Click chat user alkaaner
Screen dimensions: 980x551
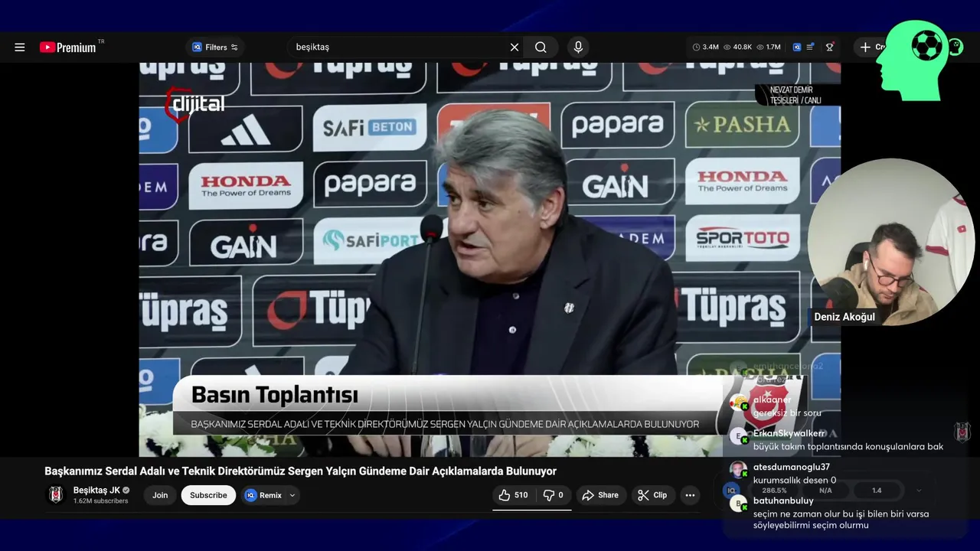773,400
